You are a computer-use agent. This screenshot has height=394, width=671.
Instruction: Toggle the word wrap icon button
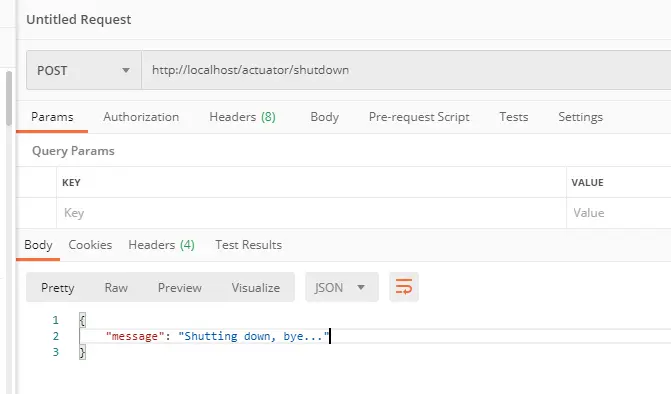click(x=404, y=287)
